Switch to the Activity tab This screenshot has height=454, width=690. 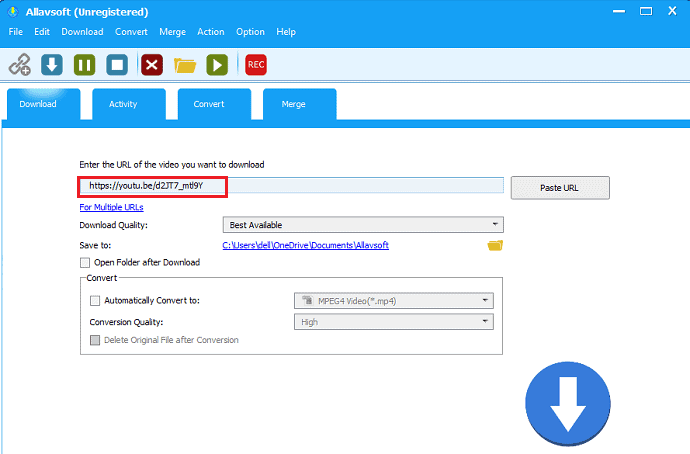tap(129, 104)
